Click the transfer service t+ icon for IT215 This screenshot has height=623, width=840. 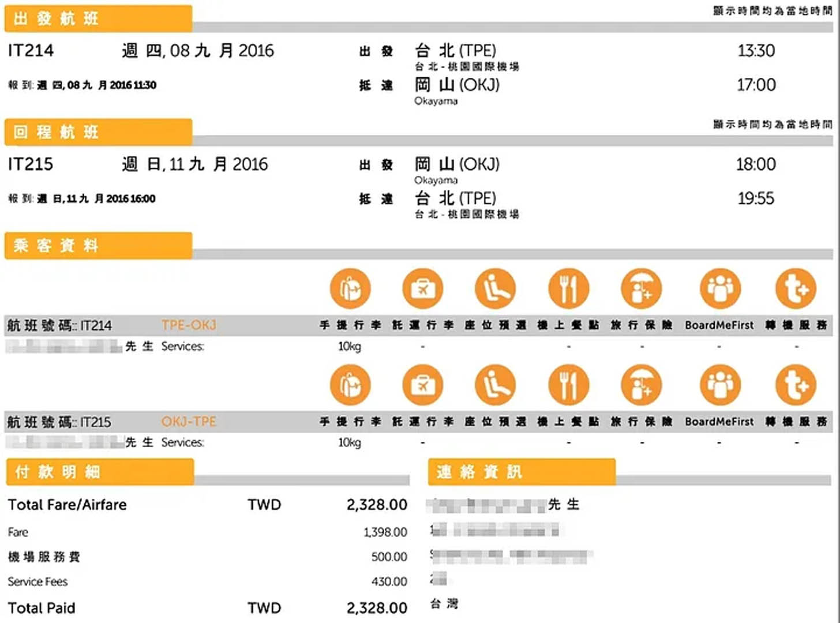tap(796, 385)
